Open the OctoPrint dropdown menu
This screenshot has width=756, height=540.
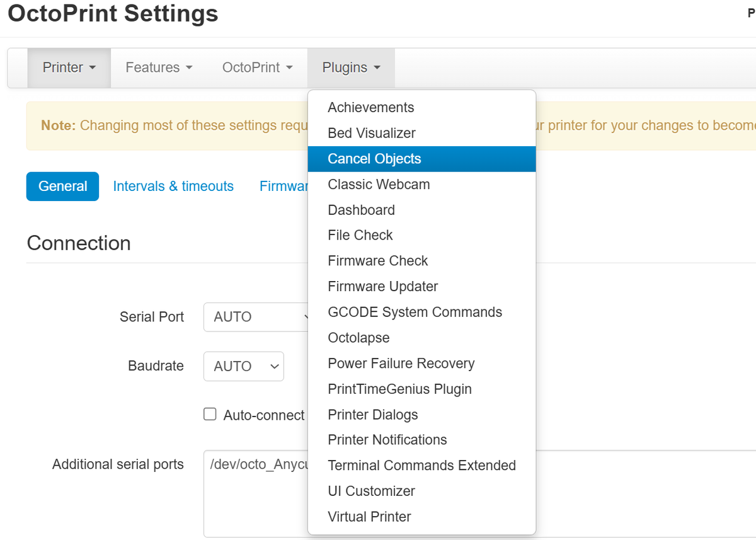(257, 68)
